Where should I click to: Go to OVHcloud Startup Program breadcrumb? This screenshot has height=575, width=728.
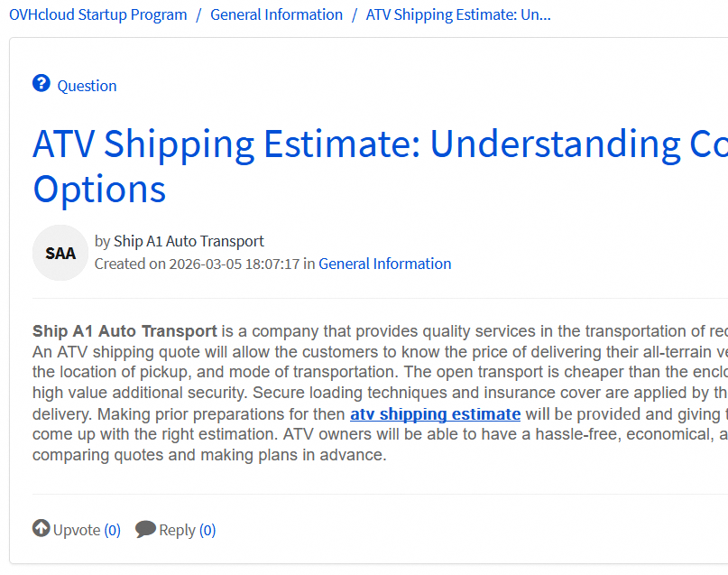(98, 14)
